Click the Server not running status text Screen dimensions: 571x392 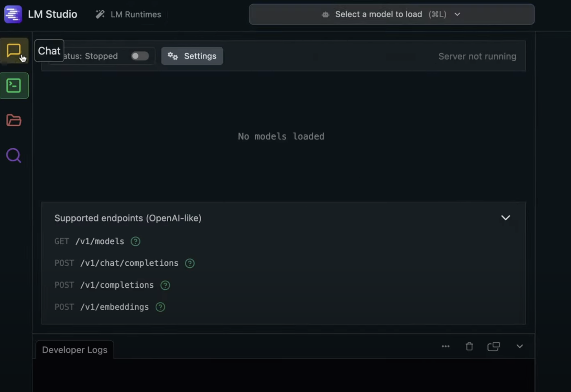point(477,56)
